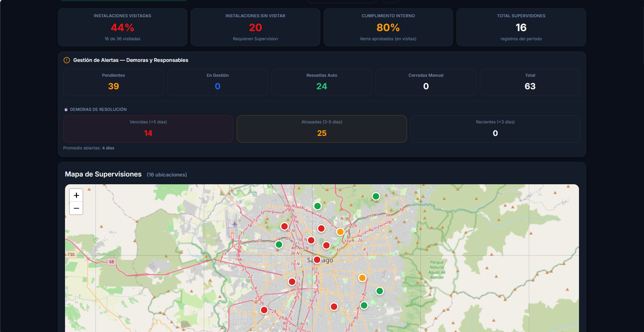
Task: Filter alerts by Pendientes 39
Action: 113,82
